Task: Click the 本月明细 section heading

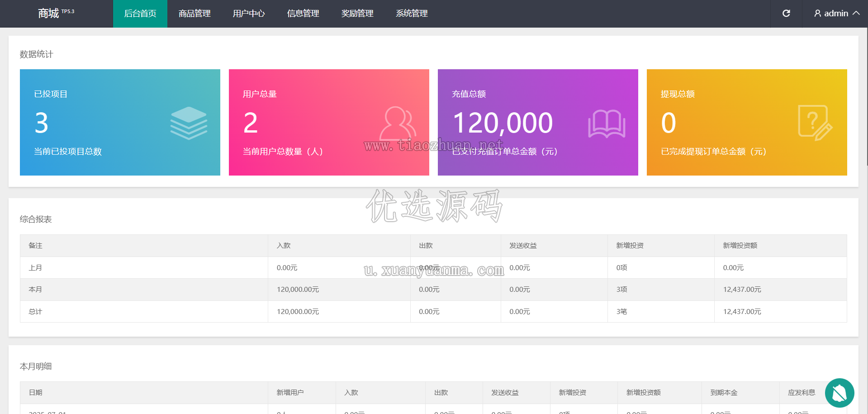Action: tap(36, 366)
